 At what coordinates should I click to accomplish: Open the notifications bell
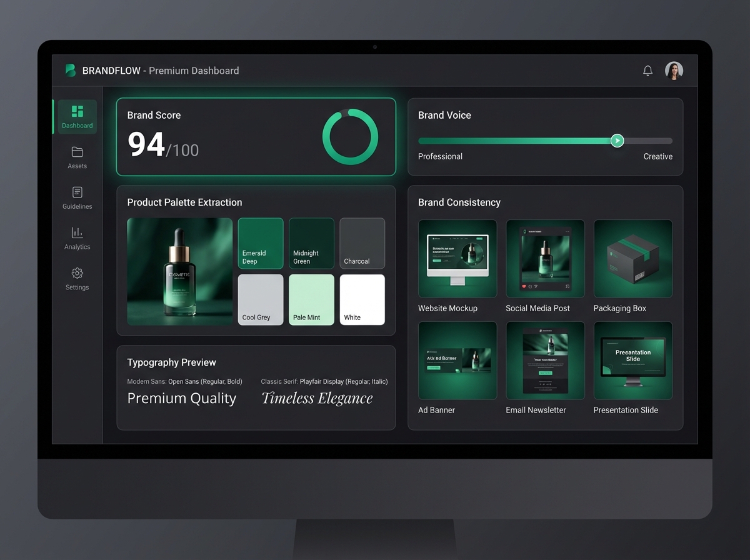pos(647,71)
